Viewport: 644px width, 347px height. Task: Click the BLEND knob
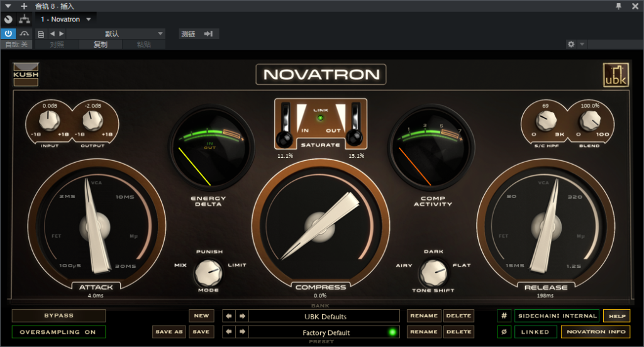(x=590, y=121)
